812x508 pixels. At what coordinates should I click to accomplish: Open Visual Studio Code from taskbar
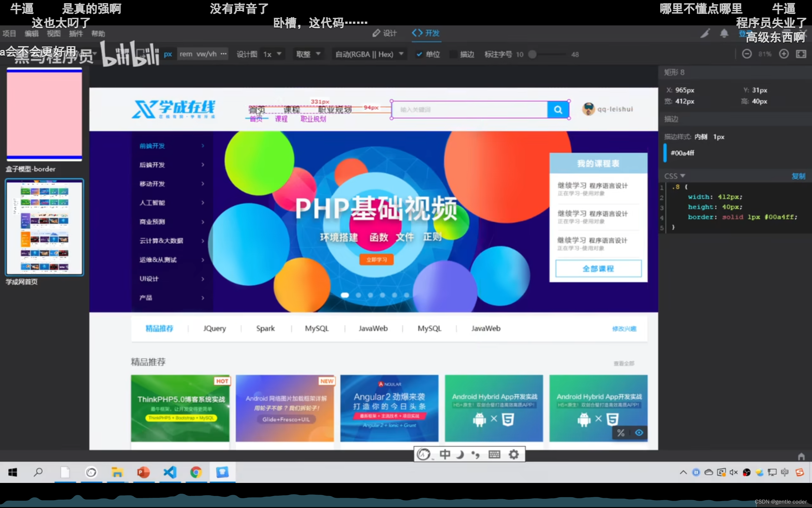pos(170,472)
